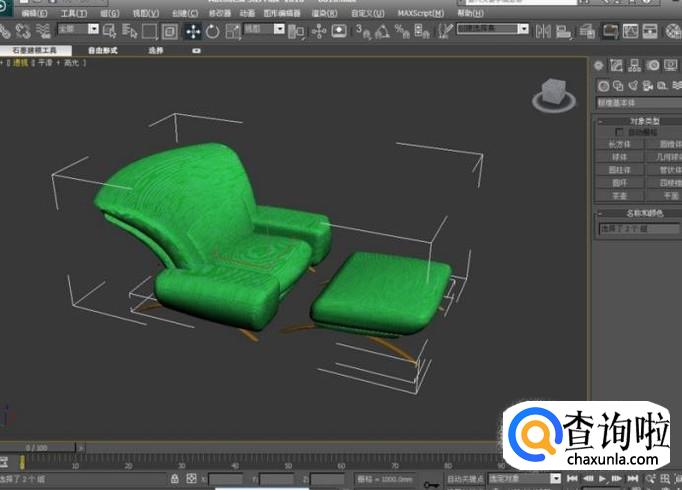Select the Move tool in the main toolbar
The image size is (682, 490).
(192, 31)
